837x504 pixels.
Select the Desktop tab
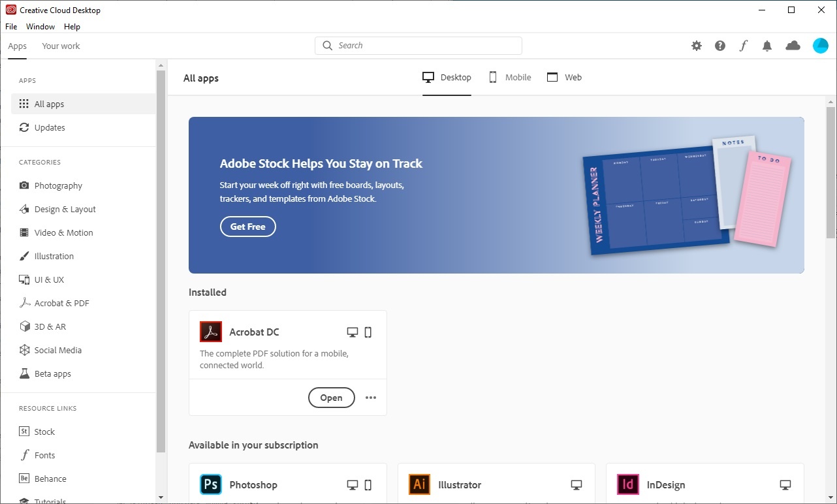447,77
